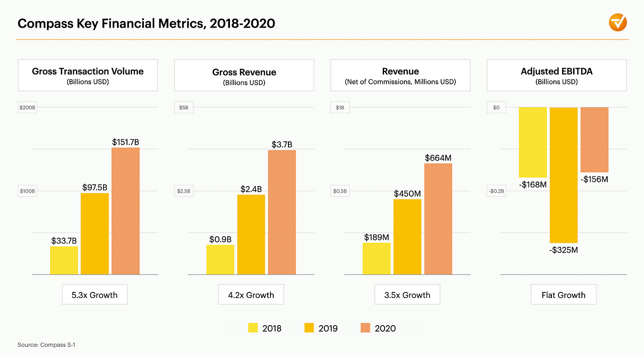
Task: Click the 2018 yellow legend swatch
Action: click(x=253, y=328)
